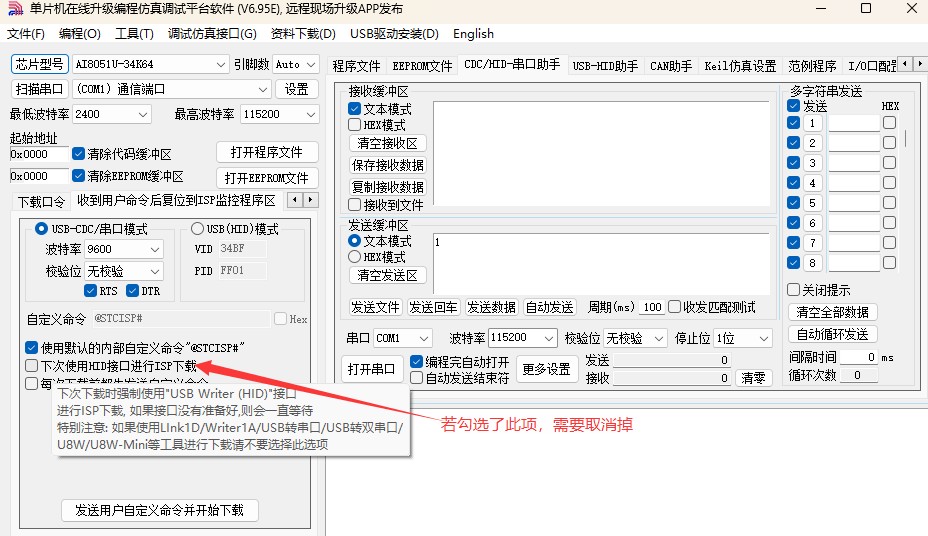Enable 自动发送结束符 checkbox
928x536 pixels.
click(417, 377)
